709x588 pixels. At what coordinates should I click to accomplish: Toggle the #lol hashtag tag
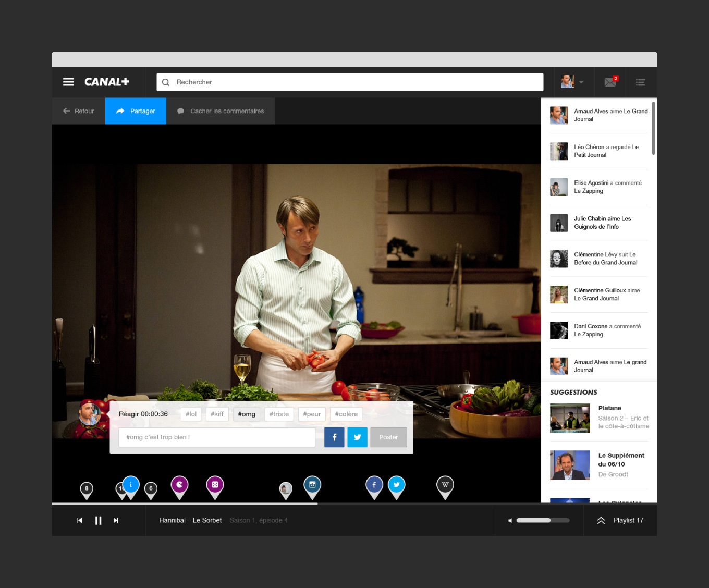[x=191, y=414]
